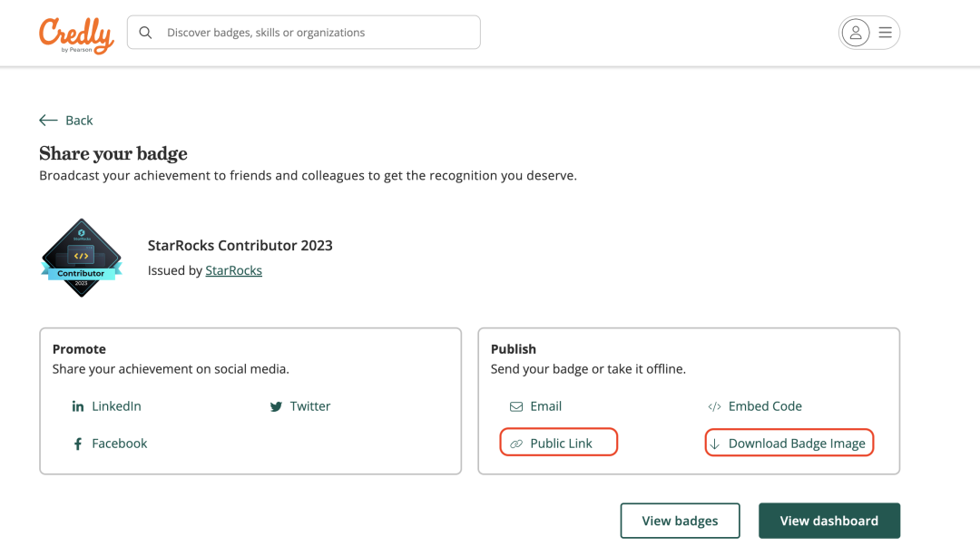Viewport: 980px width, 556px height.
Task: Click the StarRocks Contributor badge image
Action: [82, 258]
